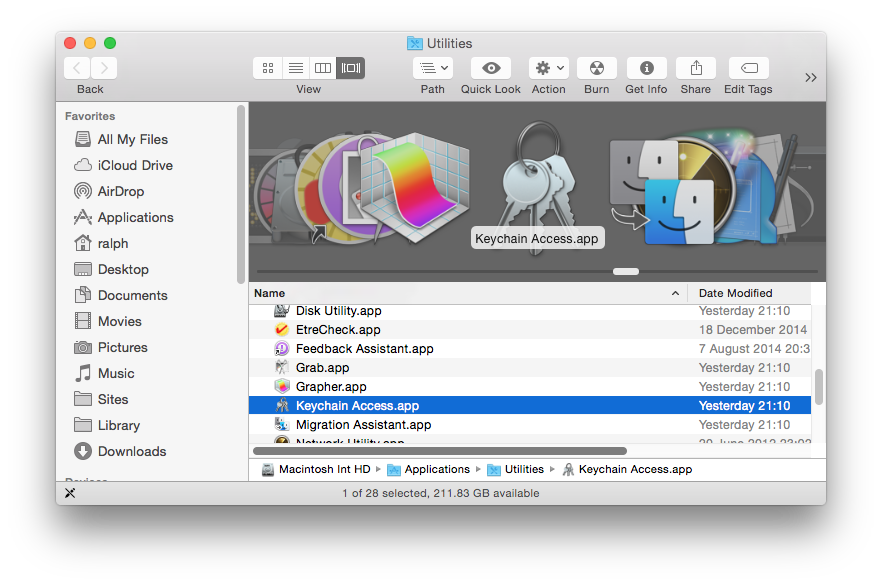Click Applications in the path bar

(429, 469)
